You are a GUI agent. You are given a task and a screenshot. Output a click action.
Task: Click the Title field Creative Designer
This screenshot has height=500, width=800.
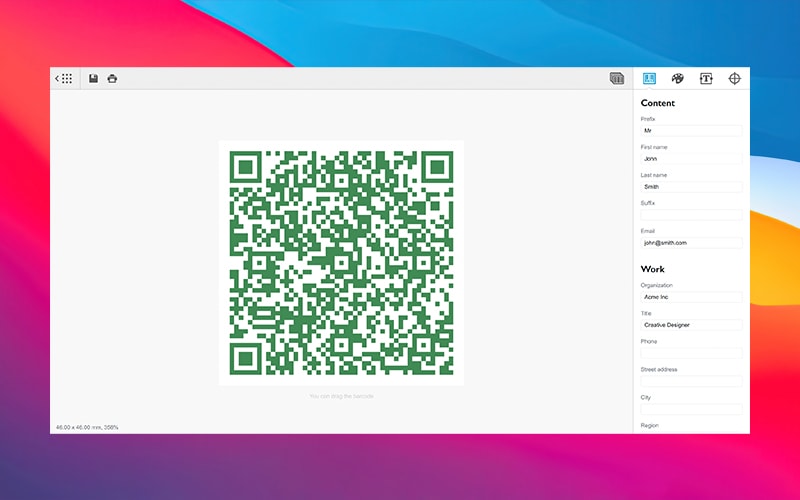point(691,325)
